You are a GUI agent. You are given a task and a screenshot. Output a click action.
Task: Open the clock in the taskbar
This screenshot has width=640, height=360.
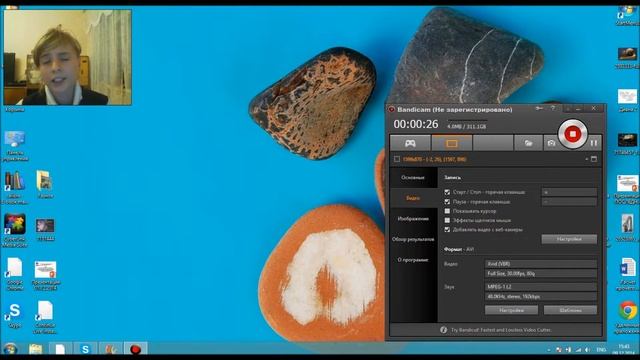coord(624,349)
